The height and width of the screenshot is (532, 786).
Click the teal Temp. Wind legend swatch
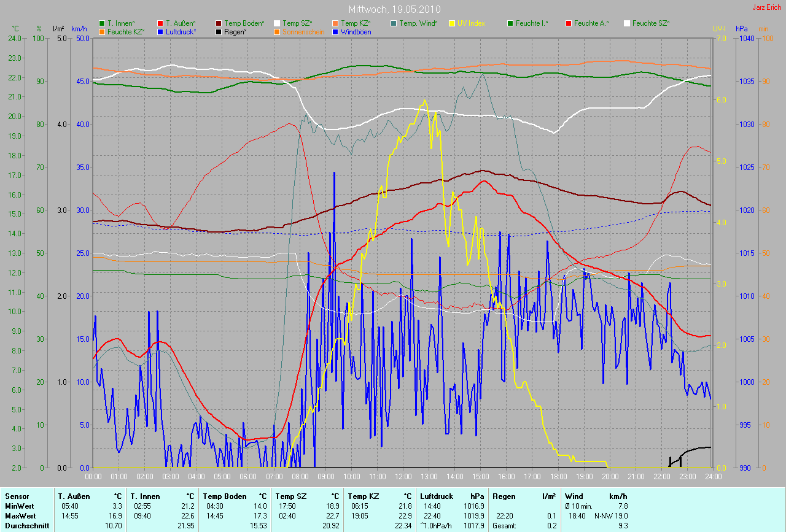394,23
